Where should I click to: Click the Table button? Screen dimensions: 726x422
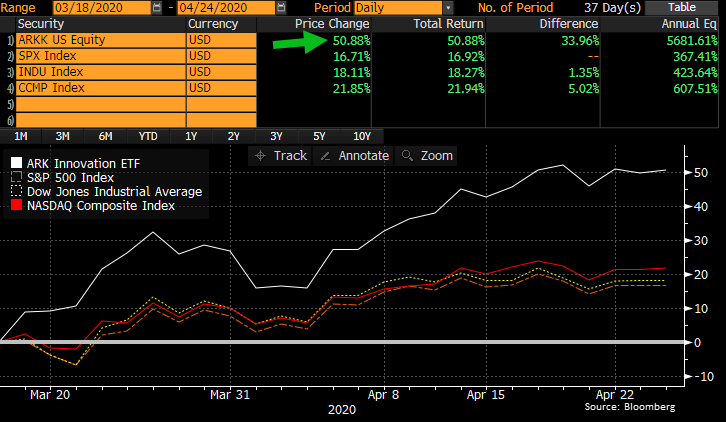pyautogui.click(x=682, y=7)
